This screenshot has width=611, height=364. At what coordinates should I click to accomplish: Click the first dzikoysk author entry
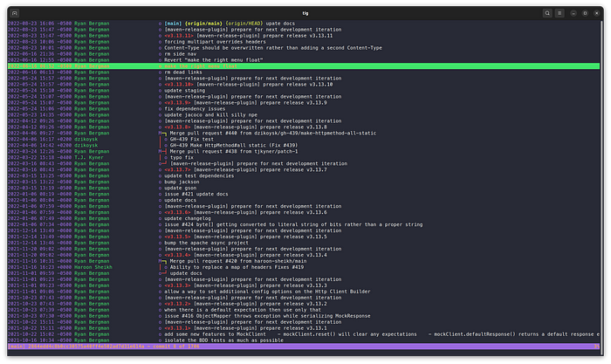click(x=86, y=139)
